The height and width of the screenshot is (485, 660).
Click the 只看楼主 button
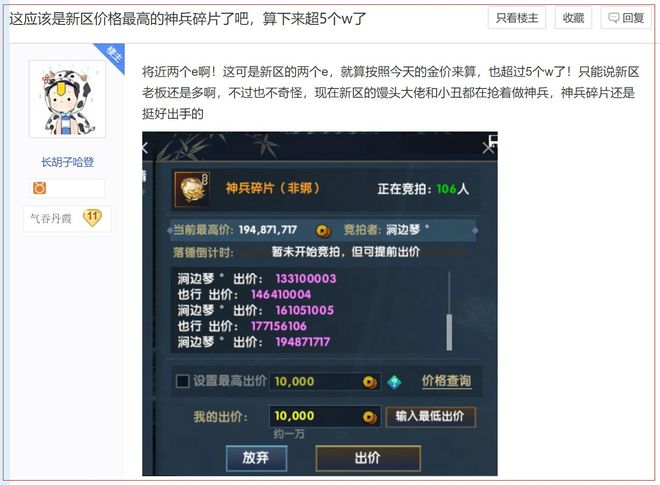click(x=517, y=18)
